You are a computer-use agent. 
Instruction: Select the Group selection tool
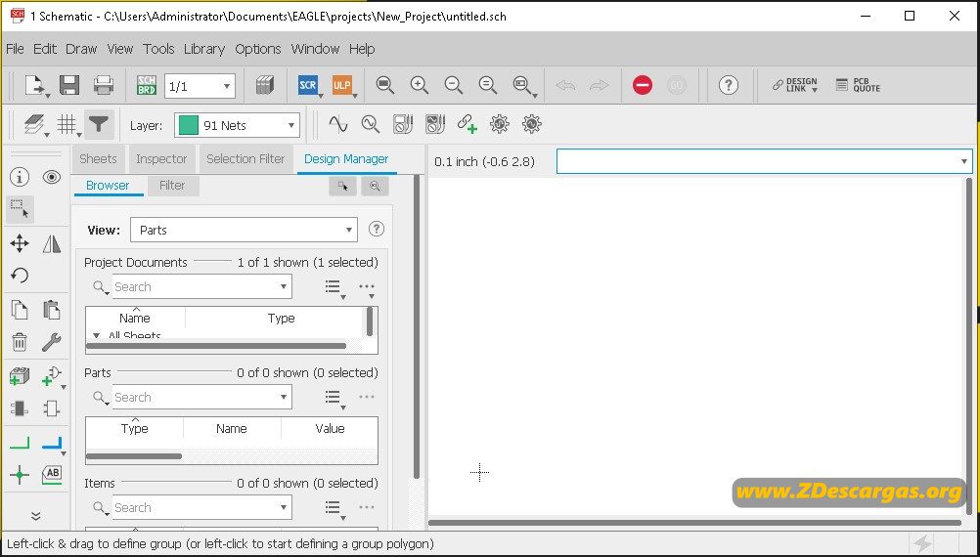[20, 210]
